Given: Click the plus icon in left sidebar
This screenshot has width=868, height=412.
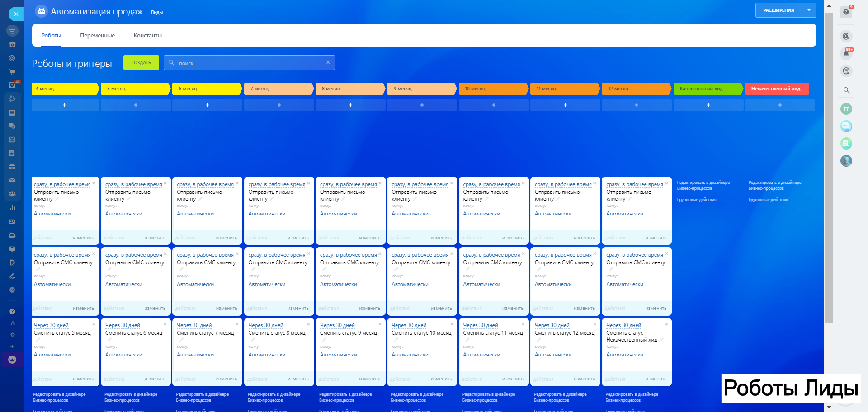Looking at the screenshot, I should tap(12, 346).
